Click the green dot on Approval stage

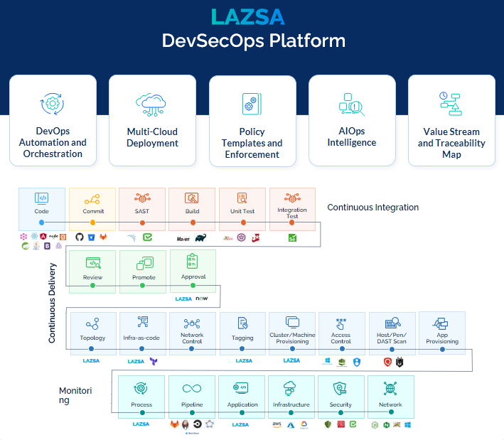click(193, 286)
